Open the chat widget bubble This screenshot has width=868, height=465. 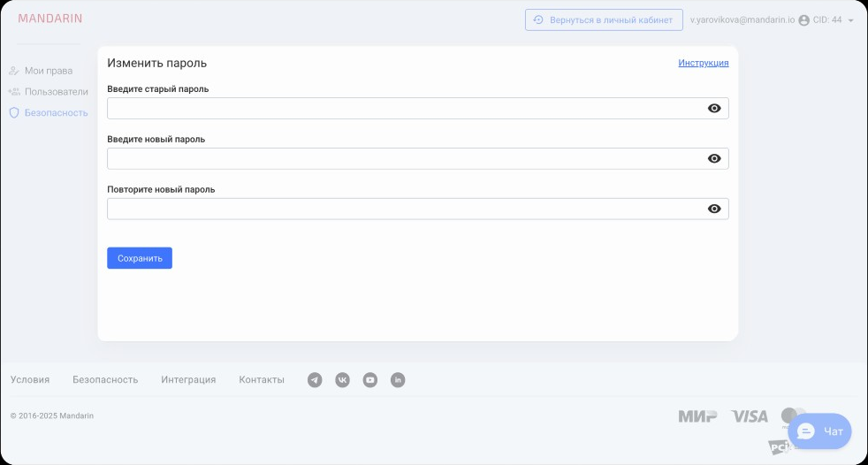pos(819,431)
